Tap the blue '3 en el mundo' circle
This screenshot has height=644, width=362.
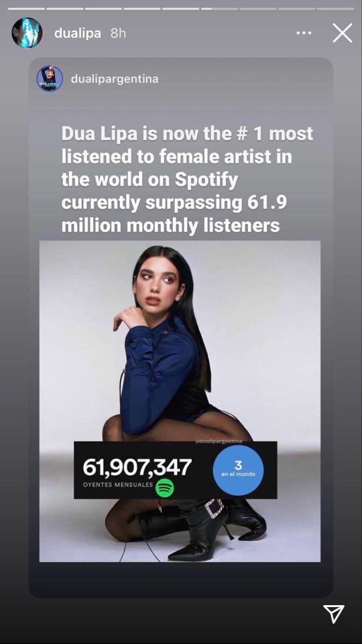click(x=239, y=469)
